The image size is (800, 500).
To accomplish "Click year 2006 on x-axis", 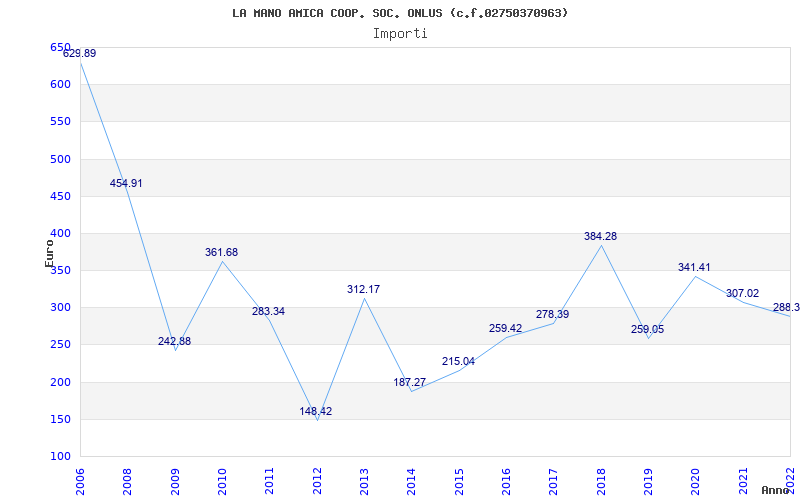I will pyautogui.click(x=80, y=481).
